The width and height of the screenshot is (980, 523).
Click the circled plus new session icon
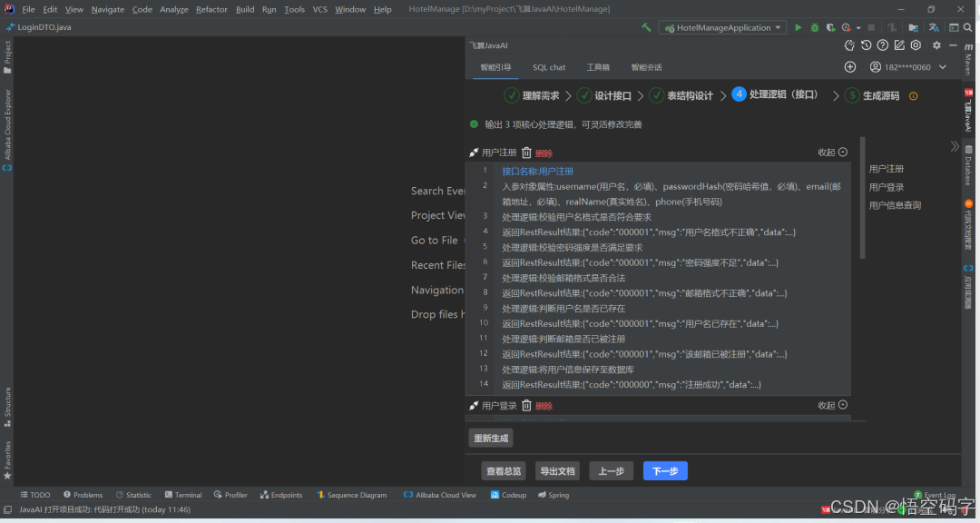tap(850, 67)
